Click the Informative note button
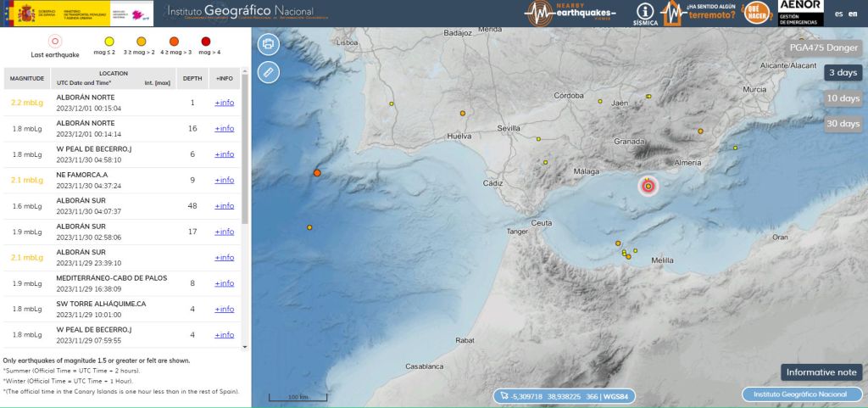 [821, 372]
